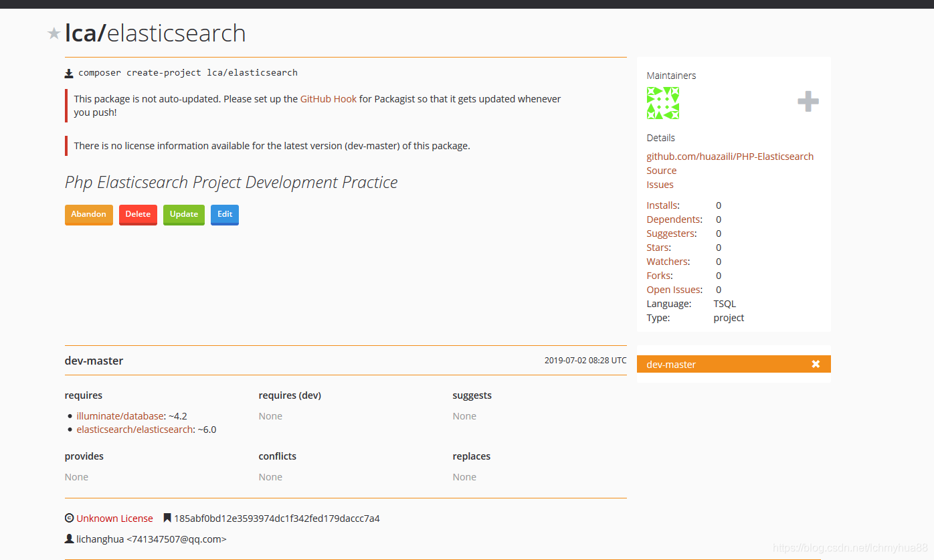Click the lca/elasticsearch page title
934x560 pixels.
point(155,33)
